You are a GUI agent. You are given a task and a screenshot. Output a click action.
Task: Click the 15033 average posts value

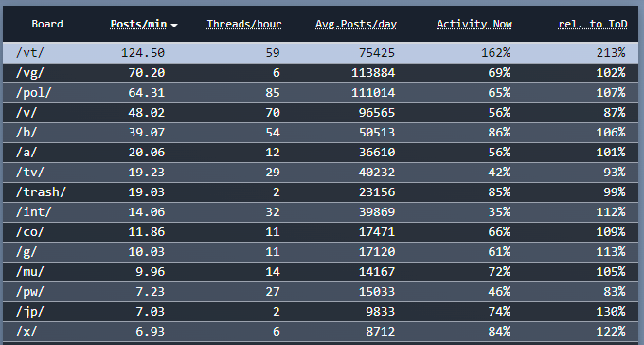point(377,292)
